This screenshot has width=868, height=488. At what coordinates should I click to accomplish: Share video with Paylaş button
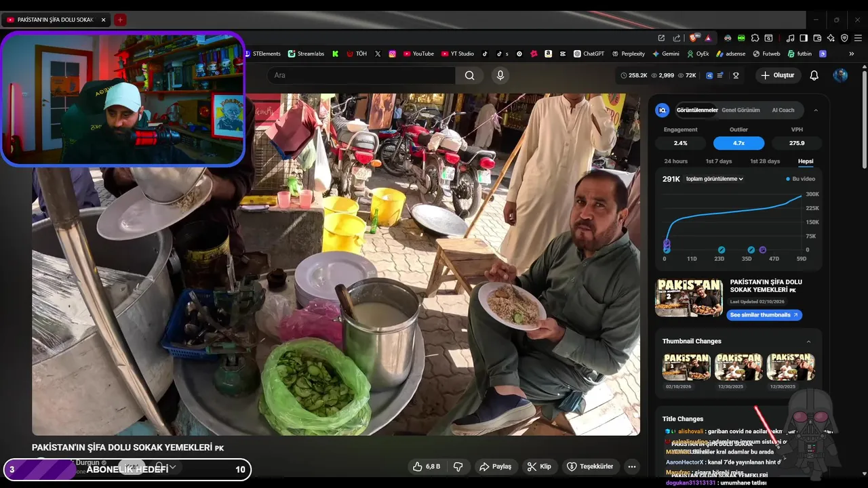coord(496,466)
